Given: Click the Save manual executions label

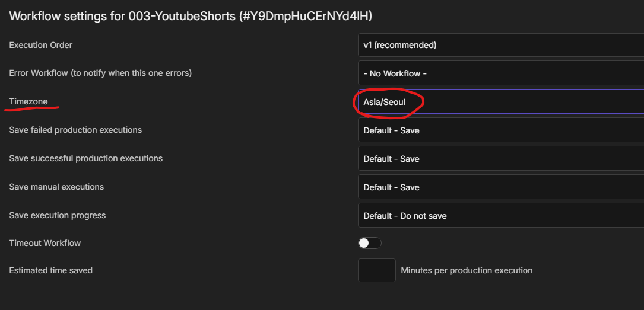Looking at the screenshot, I should [56, 187].
